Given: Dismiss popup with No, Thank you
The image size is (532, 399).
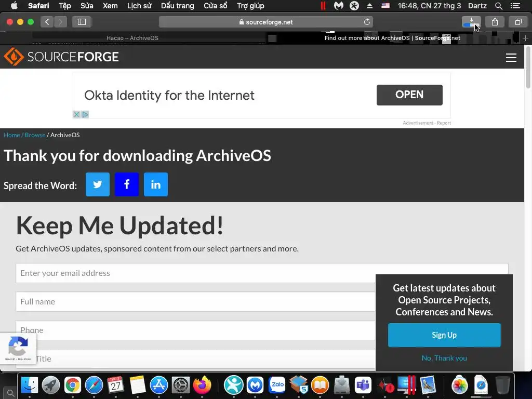Looking at the screenshot, I should click(x=444, y=358).
